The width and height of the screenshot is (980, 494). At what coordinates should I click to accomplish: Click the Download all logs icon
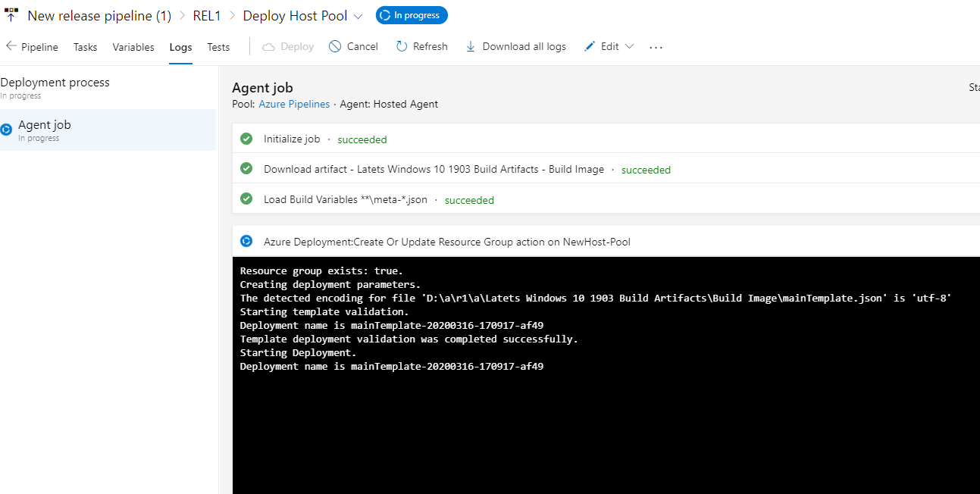pyautogui.click(x=471, y=46)
